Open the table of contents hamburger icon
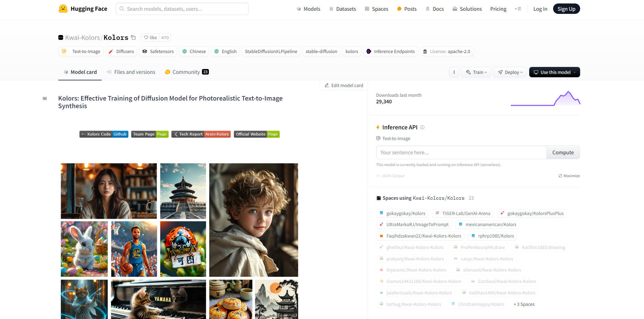The width and height of the screenshot is (644, 319). (x=45, y=98)
